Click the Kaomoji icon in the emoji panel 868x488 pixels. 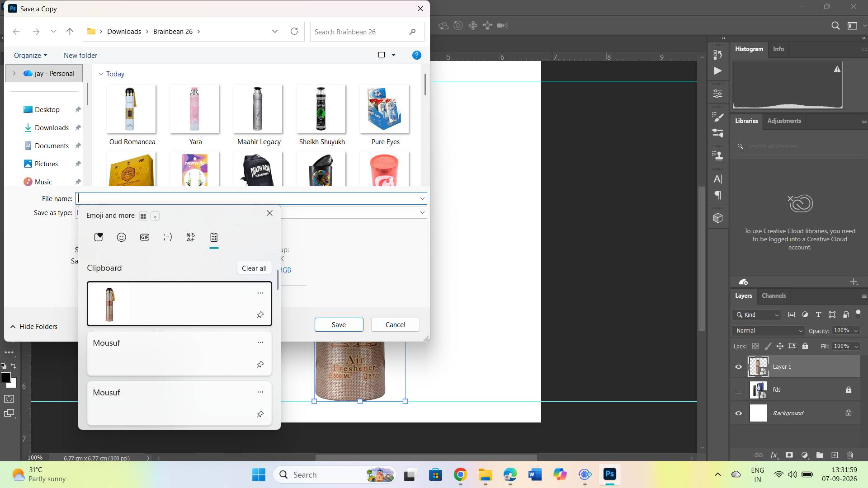point(168,237)
